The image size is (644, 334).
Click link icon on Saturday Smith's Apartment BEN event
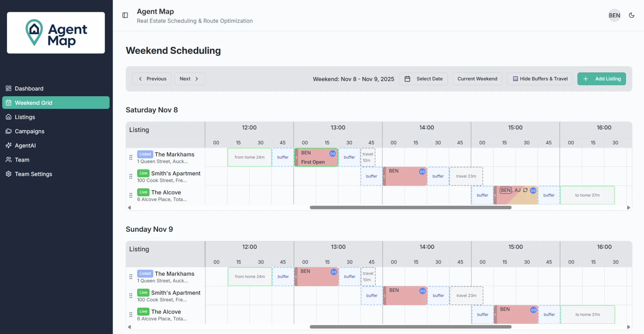[x=422, y=172]
